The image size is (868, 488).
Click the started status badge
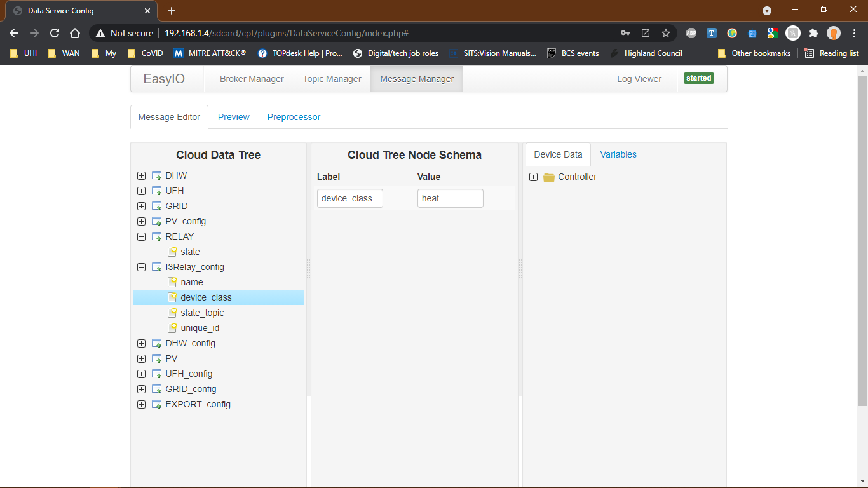pos(698,78)
